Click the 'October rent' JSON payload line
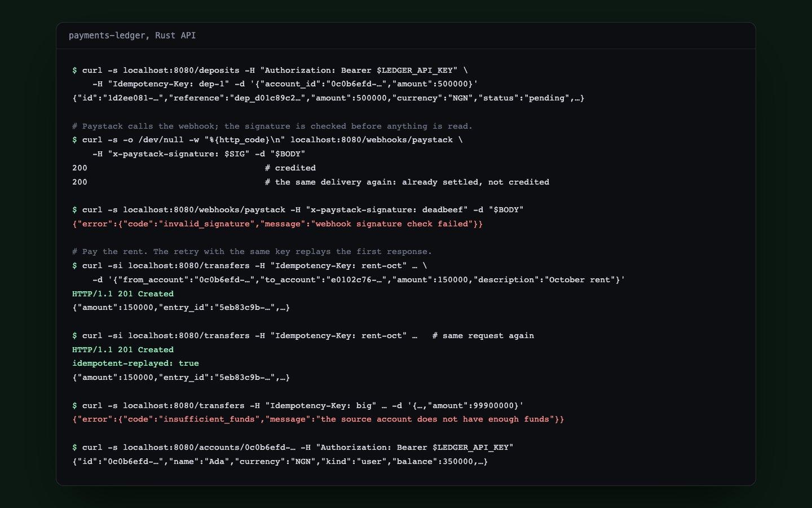This screenshot has width=812, height=508. point(359,280)
